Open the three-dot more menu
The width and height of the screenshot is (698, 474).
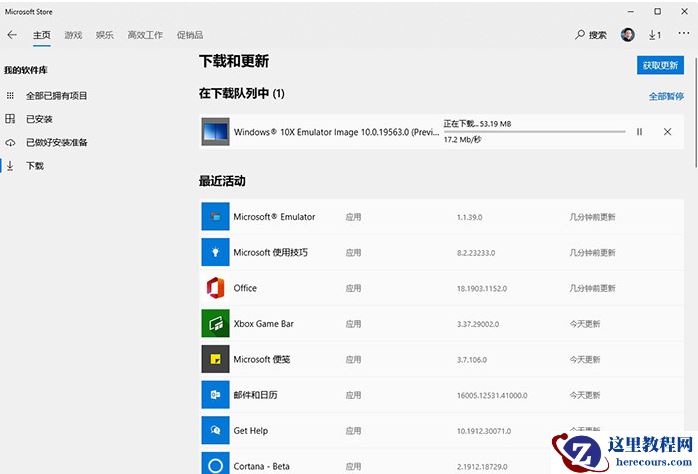[684, 33]
